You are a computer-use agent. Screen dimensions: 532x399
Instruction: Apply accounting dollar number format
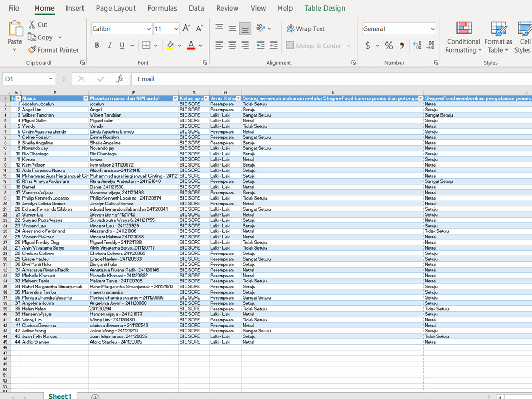368,45
